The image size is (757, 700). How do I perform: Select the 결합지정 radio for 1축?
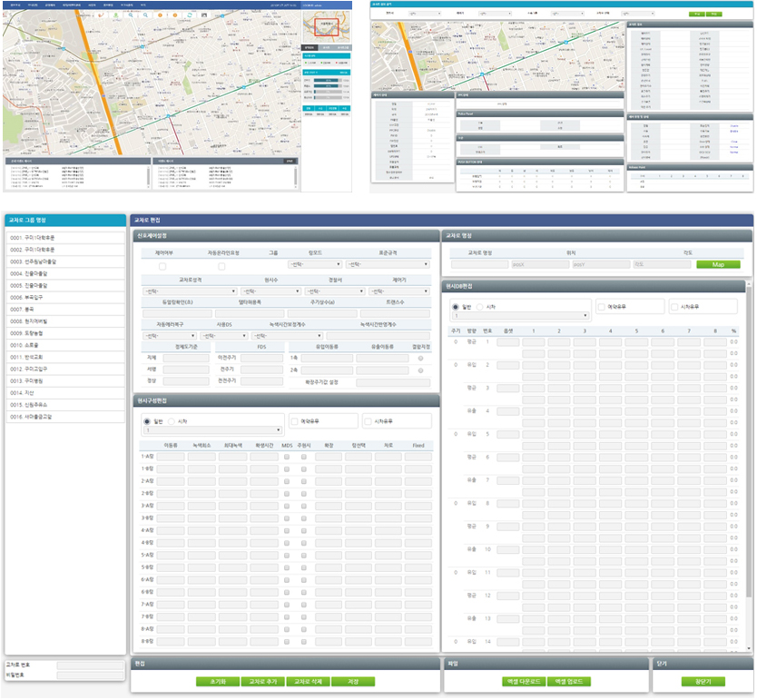click(420, 359)
